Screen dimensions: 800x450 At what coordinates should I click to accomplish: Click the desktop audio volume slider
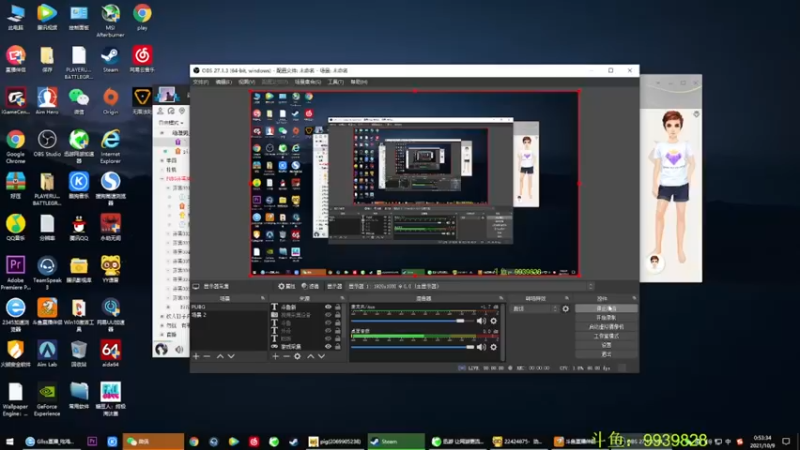412,347
